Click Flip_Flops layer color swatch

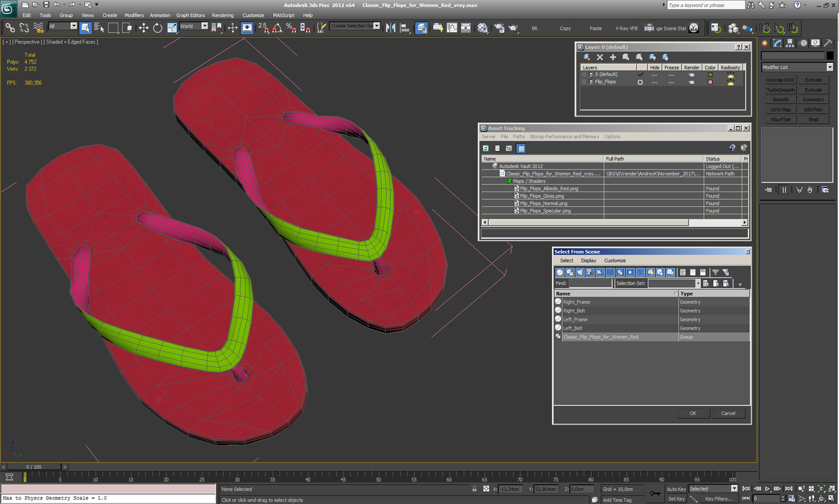pos(710,82)
